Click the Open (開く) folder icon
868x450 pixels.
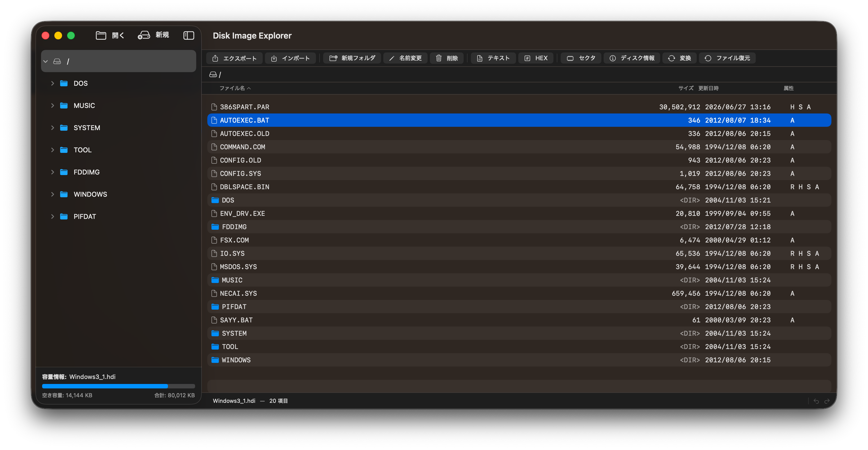click(x=101, y=36)
